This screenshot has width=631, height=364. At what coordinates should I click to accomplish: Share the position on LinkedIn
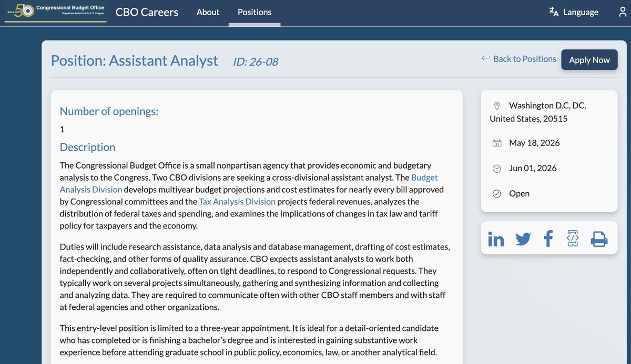click(x=496, y=239)
